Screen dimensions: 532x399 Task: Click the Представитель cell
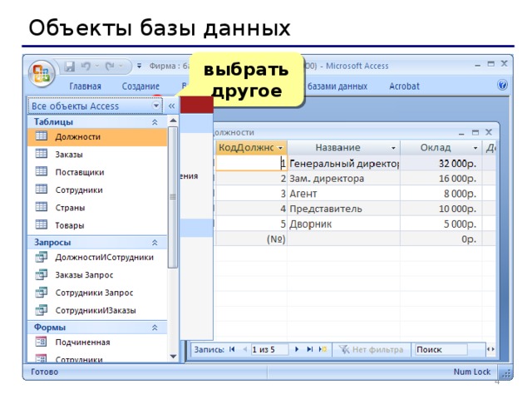coord(343,209)
